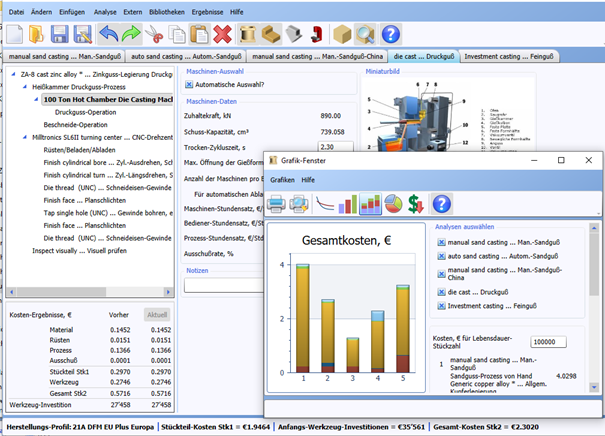Click the scissors Cut icon
This screenshot has width=605, height=436.
153,34
